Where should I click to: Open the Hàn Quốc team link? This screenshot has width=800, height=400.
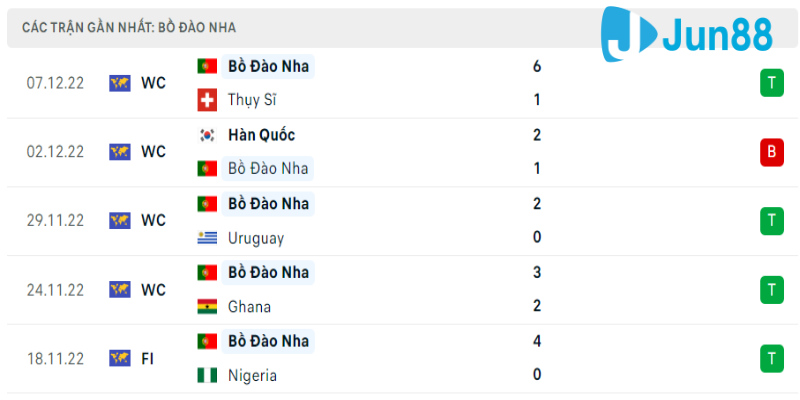pyautogui.click(x=261, y=135)
